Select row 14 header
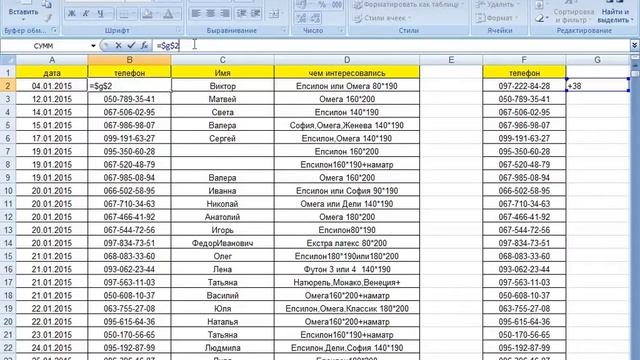The width and height of the screenshot is (640, 360). click(x=8, y=243)
